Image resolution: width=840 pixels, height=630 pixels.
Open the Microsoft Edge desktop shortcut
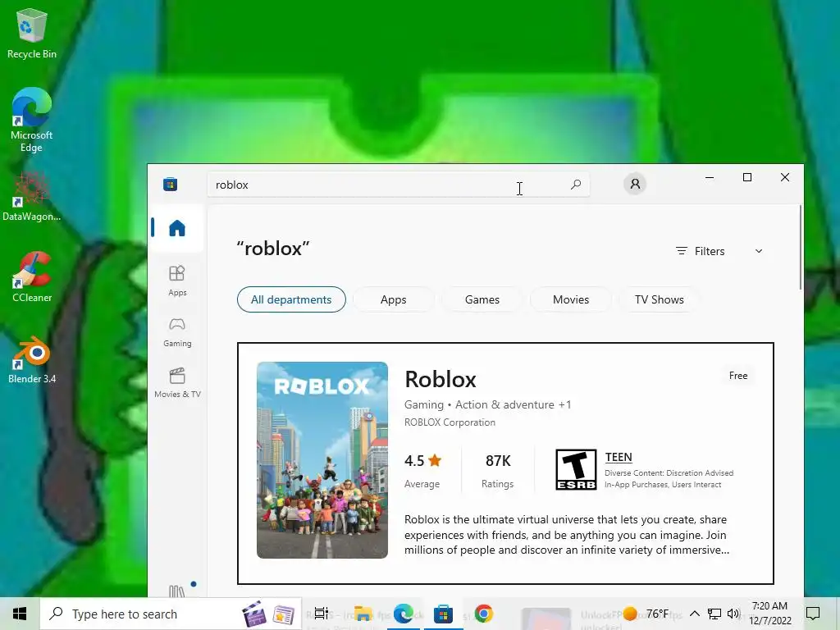[32, 120]
